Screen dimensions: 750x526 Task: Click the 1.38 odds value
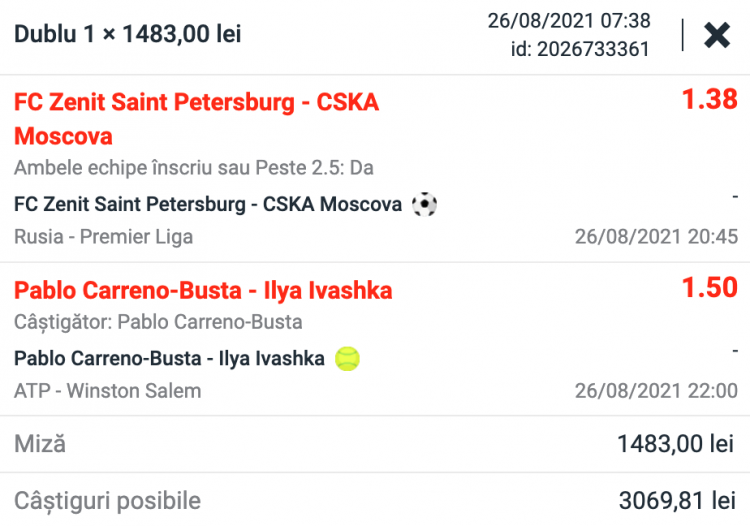[x=709, y=99]
